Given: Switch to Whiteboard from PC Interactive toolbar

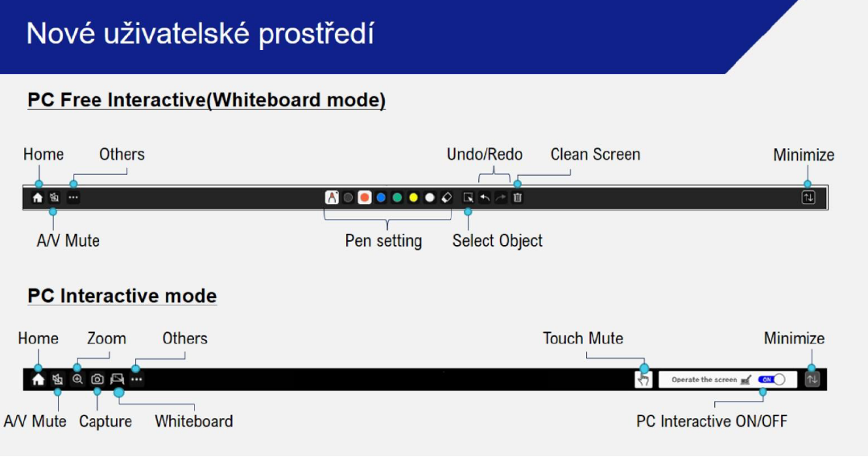Looking at the screenshot, I should click(117, 380).
